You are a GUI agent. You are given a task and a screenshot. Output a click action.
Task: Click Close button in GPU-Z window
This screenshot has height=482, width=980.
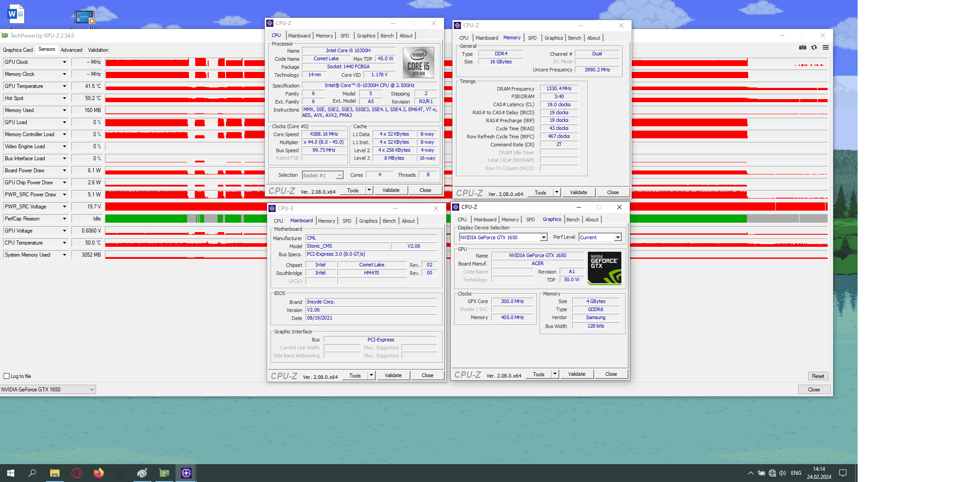814,390
